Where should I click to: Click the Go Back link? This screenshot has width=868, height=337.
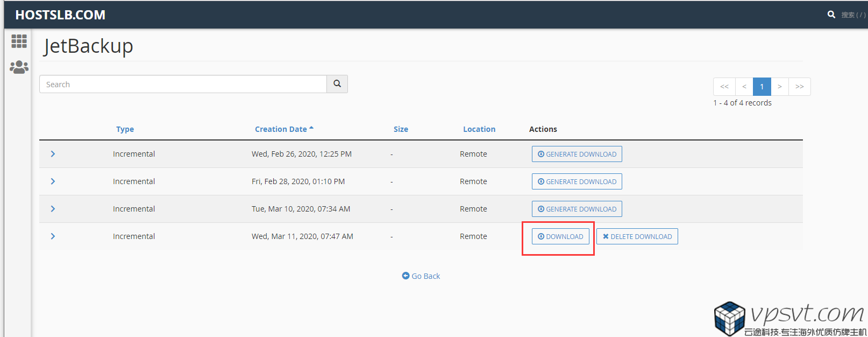pos(421,276)
